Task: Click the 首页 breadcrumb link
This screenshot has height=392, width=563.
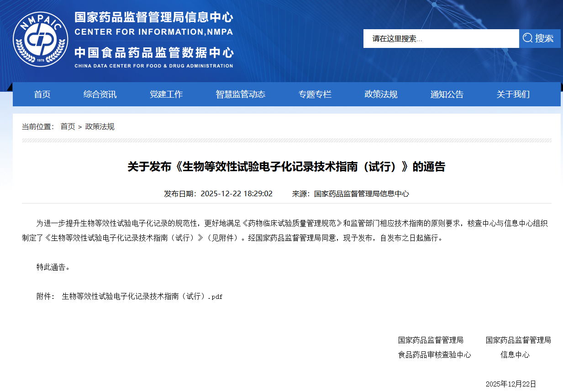Action: (68, 126)
